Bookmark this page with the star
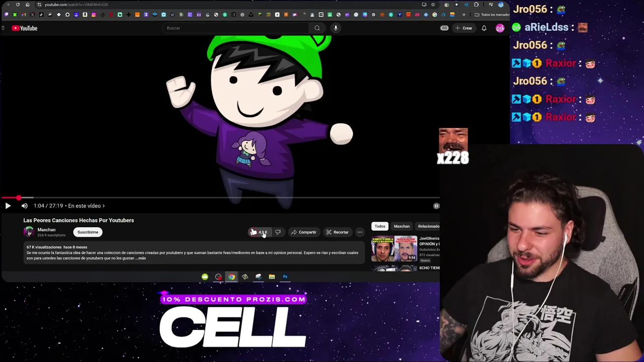Image resolution: width=644 pixels, height=362 pixels. [433, 5]
